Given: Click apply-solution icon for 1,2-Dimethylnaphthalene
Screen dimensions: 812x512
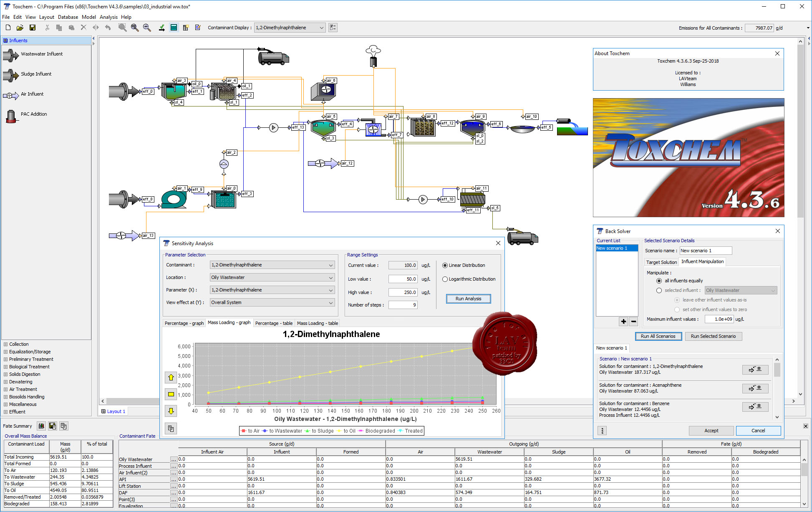Looking at the screenshot, I should click(x=755, y=369).
